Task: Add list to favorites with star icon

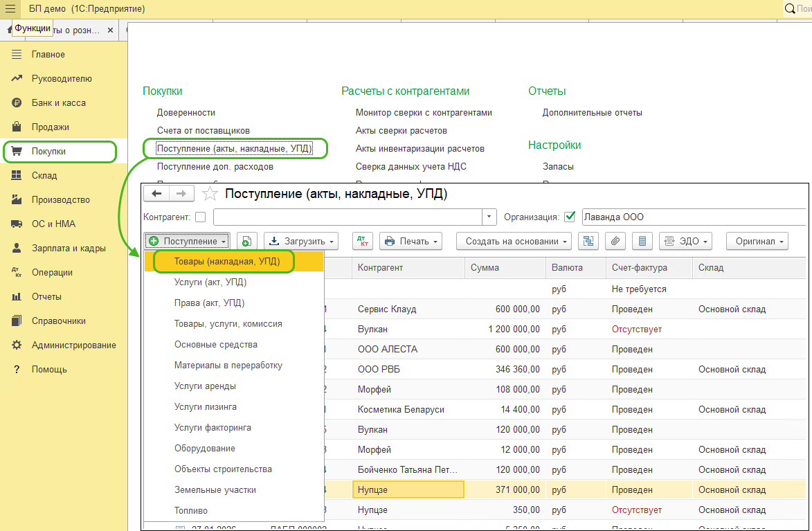Action: coord(210,194)
